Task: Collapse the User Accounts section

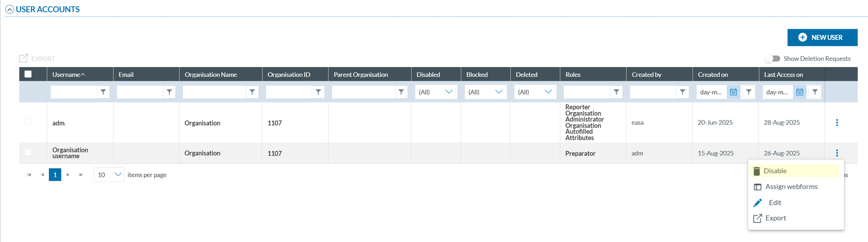Action: click(9, 9)
